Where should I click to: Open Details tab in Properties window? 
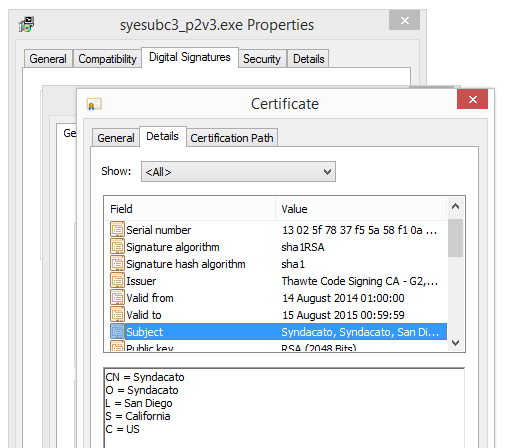308,59
